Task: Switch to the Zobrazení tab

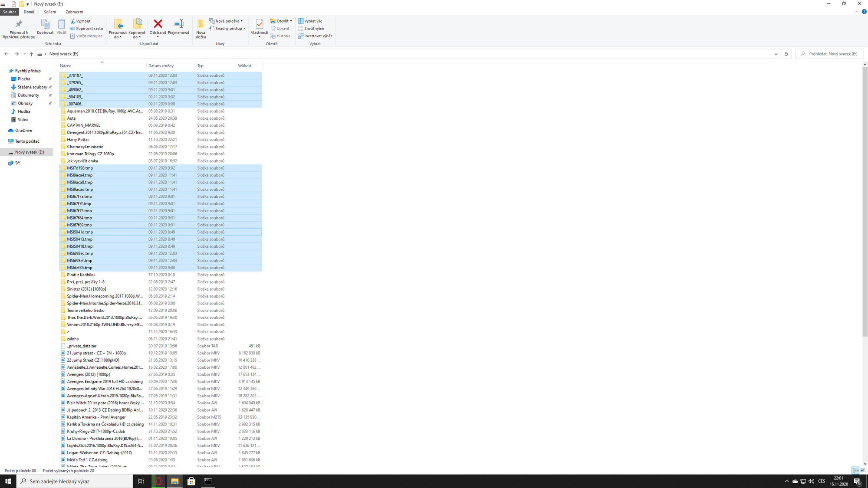Action: [74, 12]
